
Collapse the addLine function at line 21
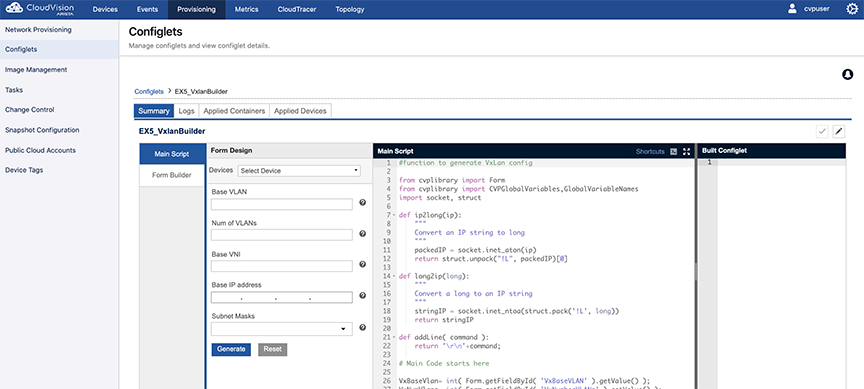[x=394, y=337]
